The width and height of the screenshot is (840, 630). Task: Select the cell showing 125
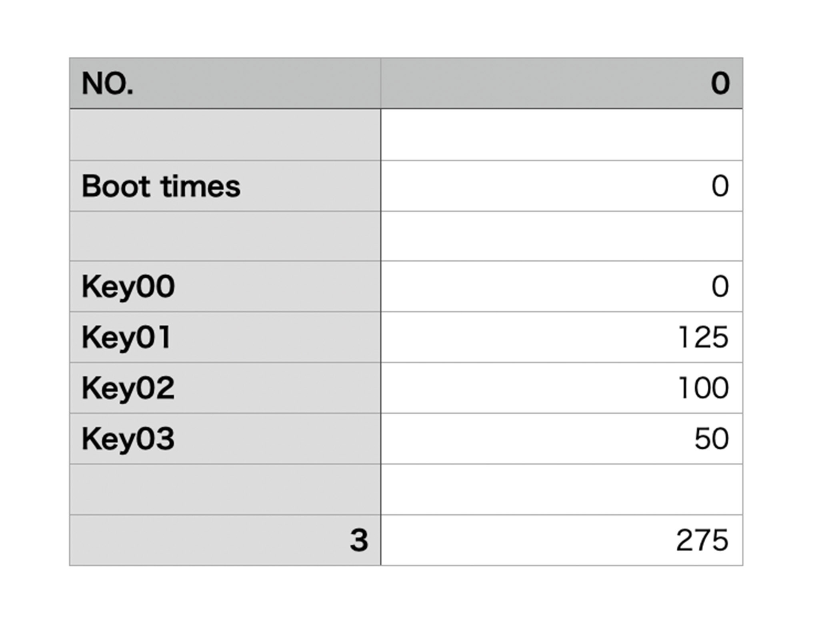(562, 337)
